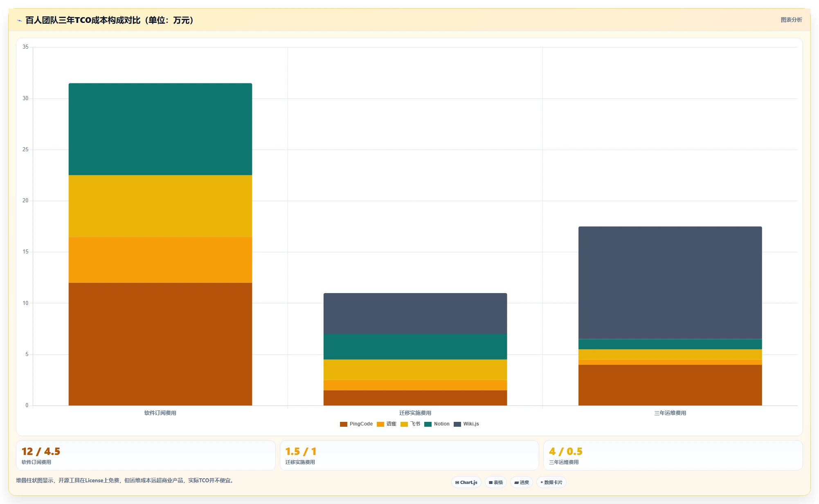Image resolution: width=819 pixels, height=504 pixels.
Task: Click the summary note starting with 堆叠柱状图显示
Action: [125, 480]
